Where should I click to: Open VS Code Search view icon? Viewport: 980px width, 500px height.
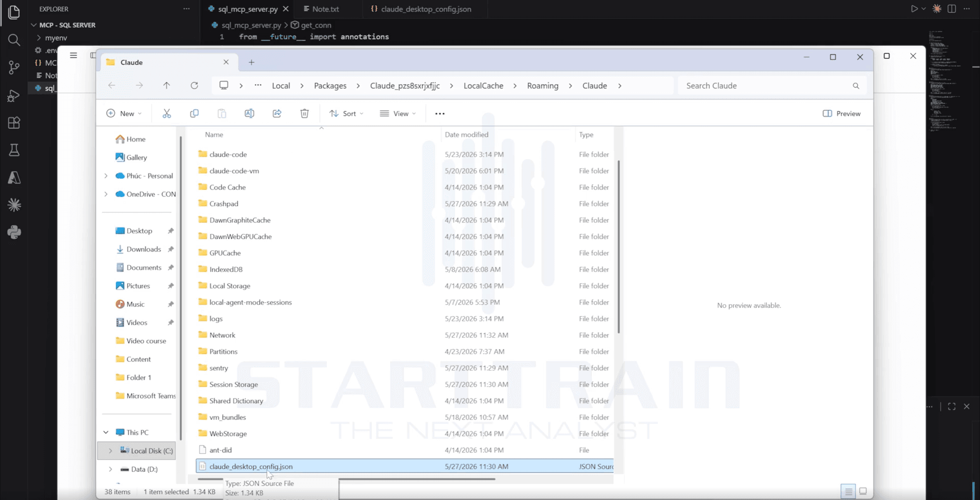(x=14, y=40)
